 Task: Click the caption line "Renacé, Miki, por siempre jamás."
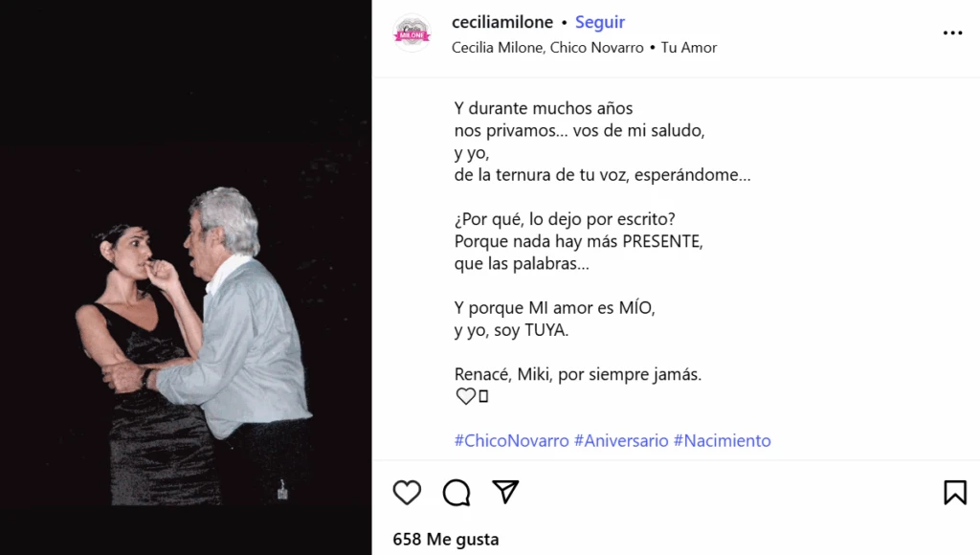click(578, 374)
